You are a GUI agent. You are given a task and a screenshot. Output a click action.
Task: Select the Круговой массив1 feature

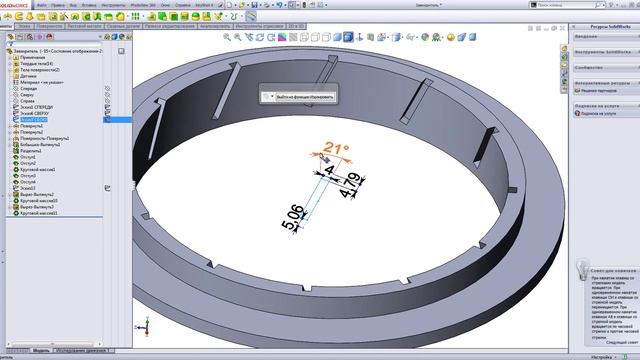click(x=38, y=170)
